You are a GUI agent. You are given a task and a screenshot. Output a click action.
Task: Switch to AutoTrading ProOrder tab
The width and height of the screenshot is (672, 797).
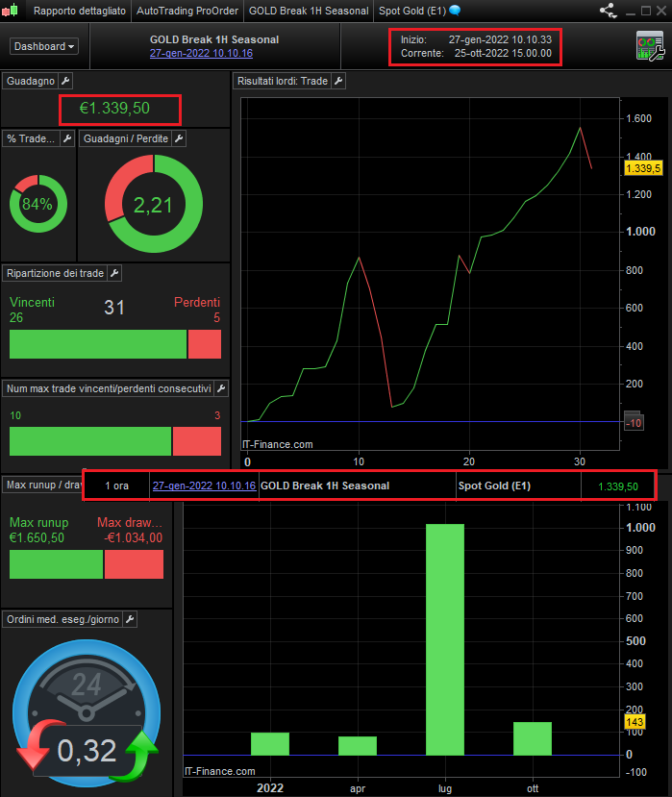click(187, 11)
